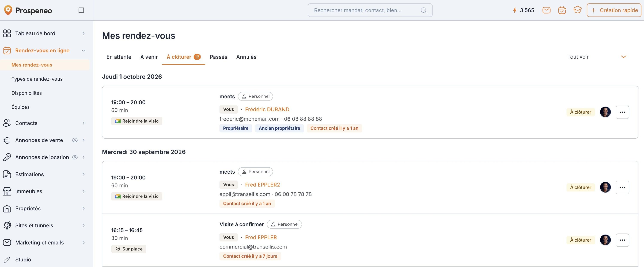This screenshot has height=267, width=644.
Task: Click avatar on Frédéric DURAND appointment
Action: [605, 112]
